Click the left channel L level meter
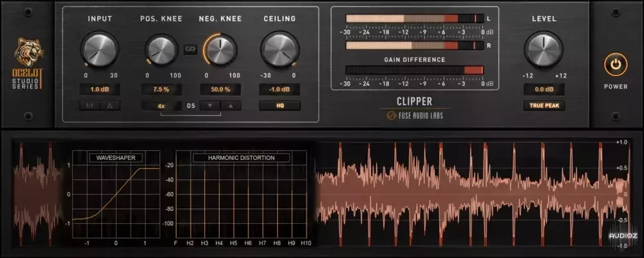The image size is (644, 258). click(414, 19)
